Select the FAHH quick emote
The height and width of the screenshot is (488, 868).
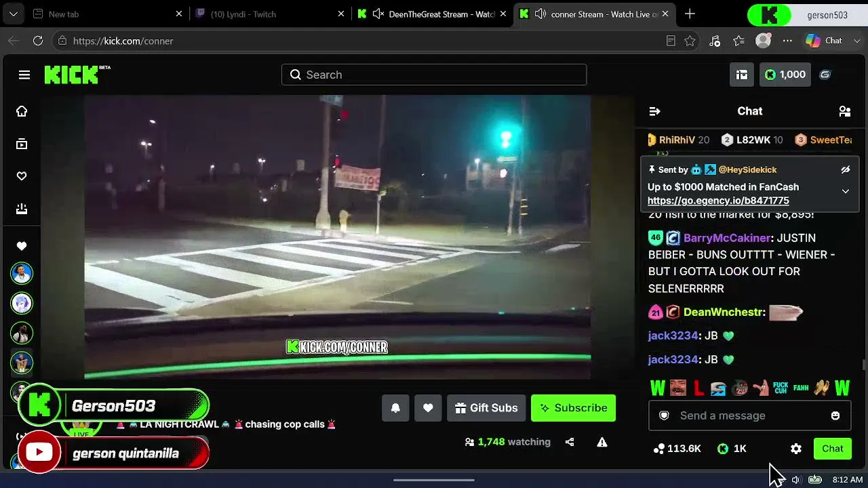click(801, 388)
